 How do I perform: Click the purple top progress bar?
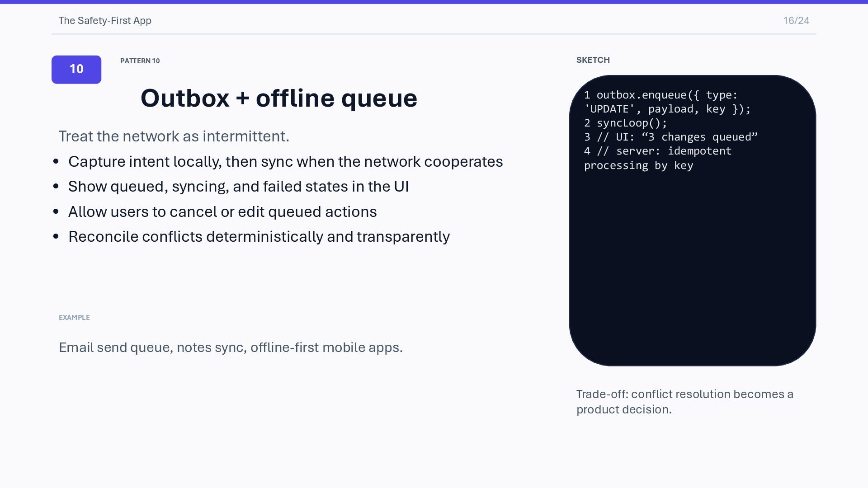434,2
